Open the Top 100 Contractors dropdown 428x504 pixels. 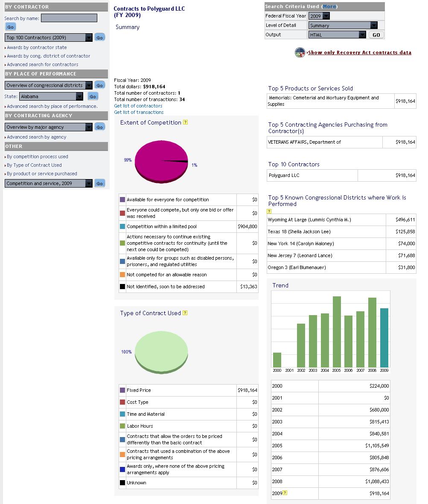pyautogui.click(x=49, y=38)
